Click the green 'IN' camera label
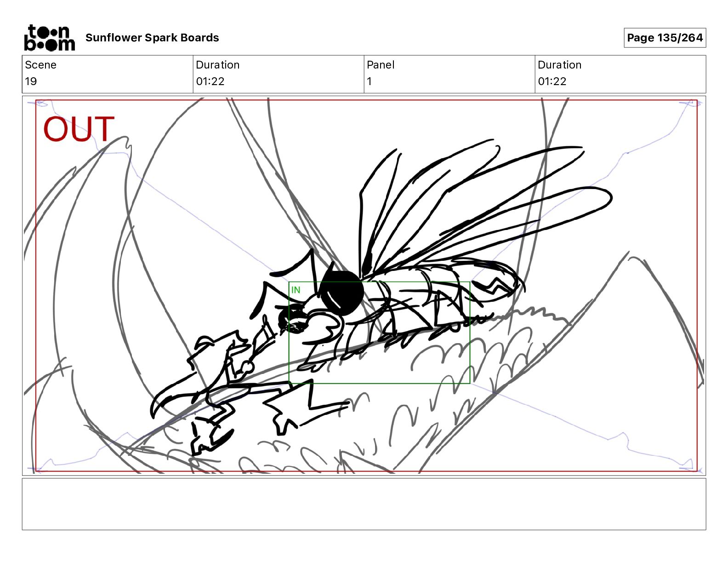Image resolution: width=728 pixels, height=563 pixels. (296, 290)
